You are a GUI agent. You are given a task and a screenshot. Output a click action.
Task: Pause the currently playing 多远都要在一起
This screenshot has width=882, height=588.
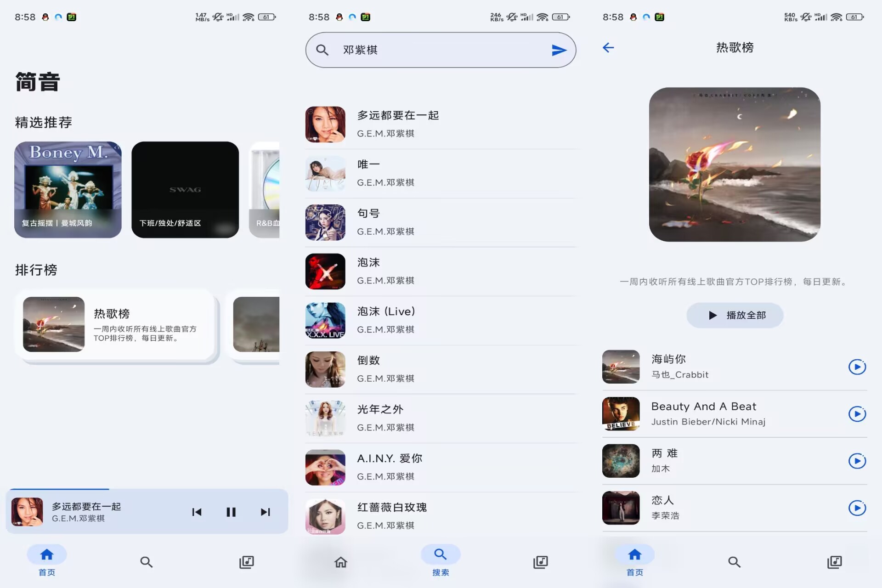tap(231, 512)
